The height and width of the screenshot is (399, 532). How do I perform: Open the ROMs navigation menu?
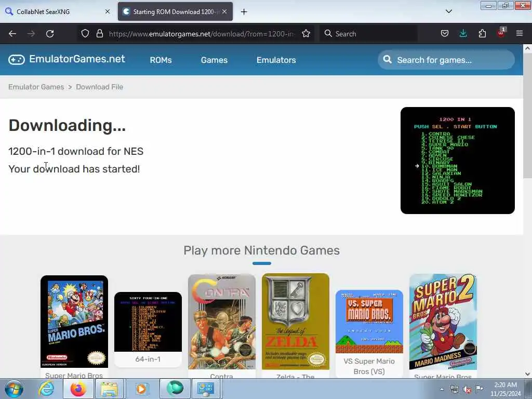click(161, 60)
